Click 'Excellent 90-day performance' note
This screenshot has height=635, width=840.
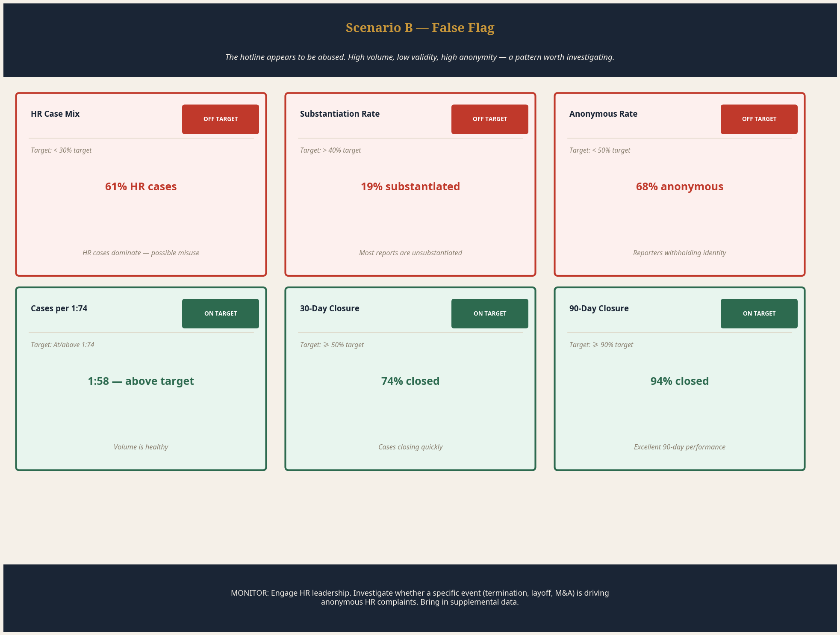(x=680, y=447)
